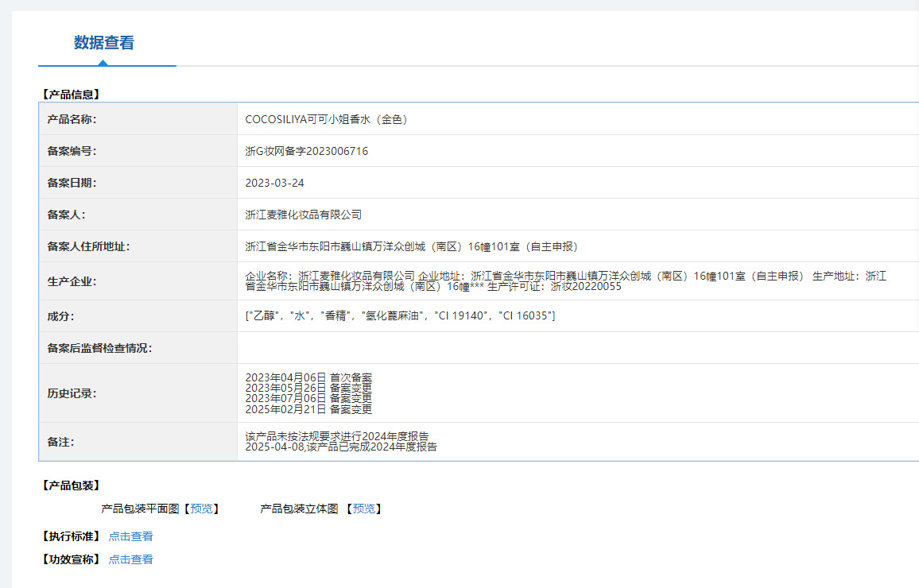919x588 pixels.
Task: Click history entry 2023年05月26日 备案变更
Action: [x=308, y=389]
